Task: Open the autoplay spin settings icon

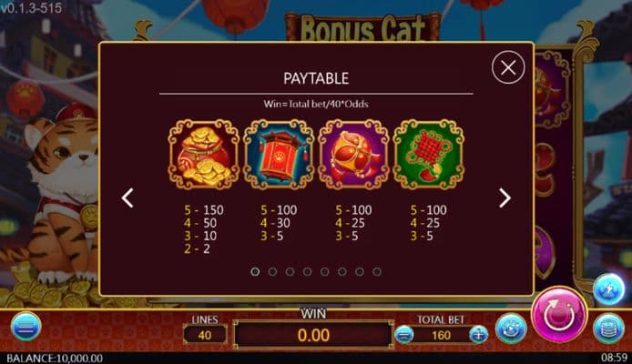Action: [x=511, y=329]
